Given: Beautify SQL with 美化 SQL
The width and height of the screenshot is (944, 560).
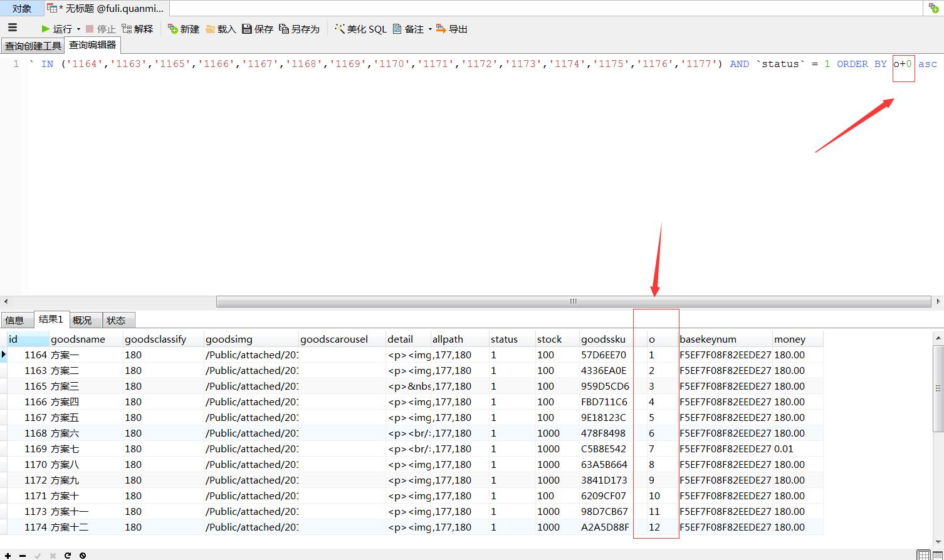Looking at the screenshot, I should tap(361, 29).
